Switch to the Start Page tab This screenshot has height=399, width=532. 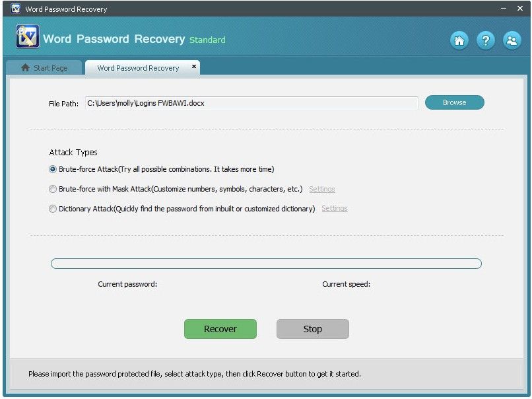click(x=44, y=67)
